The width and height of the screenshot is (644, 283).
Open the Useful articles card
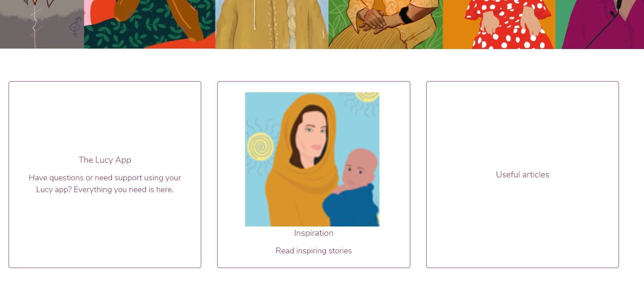point(522,175)
